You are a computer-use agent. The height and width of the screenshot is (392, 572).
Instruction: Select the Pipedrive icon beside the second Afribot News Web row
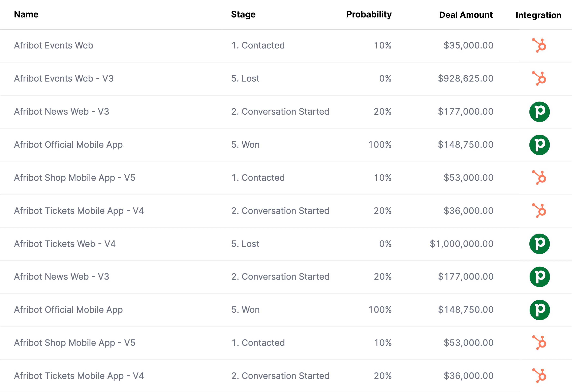click(x=539, y=277)
